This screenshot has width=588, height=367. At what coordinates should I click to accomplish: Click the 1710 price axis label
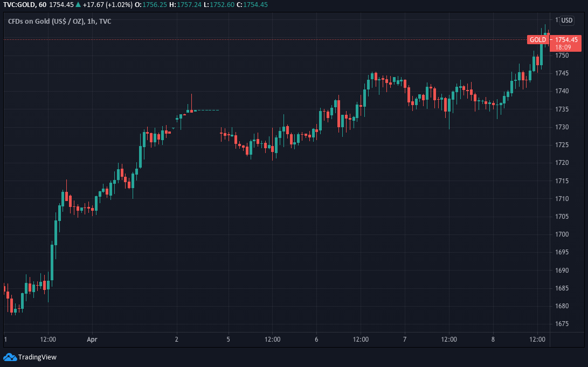pyautogui.click(x=562, y=199)
